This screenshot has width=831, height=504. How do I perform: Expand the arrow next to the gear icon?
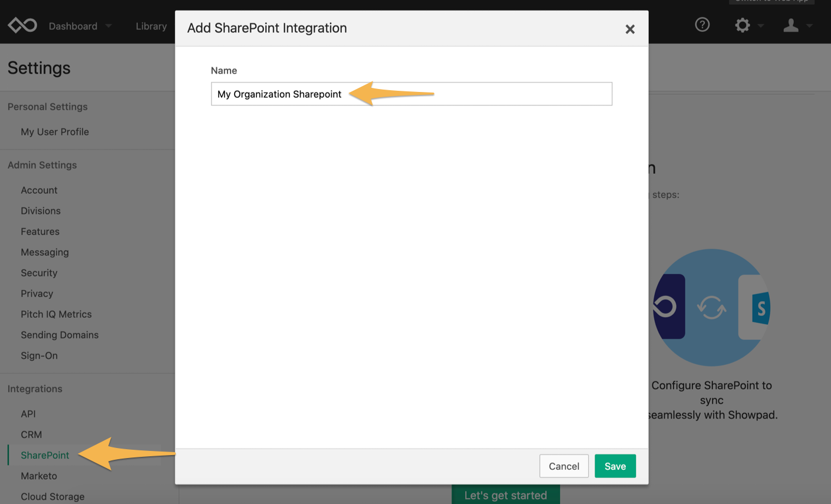point(761,26)
